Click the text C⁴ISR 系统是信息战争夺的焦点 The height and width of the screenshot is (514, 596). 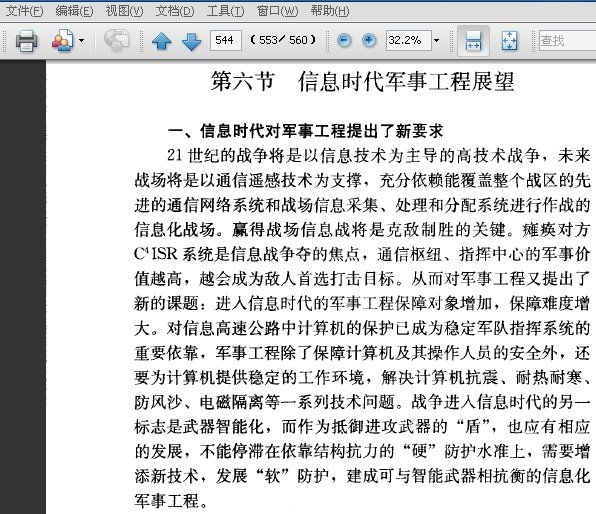[x=247, y=254]
